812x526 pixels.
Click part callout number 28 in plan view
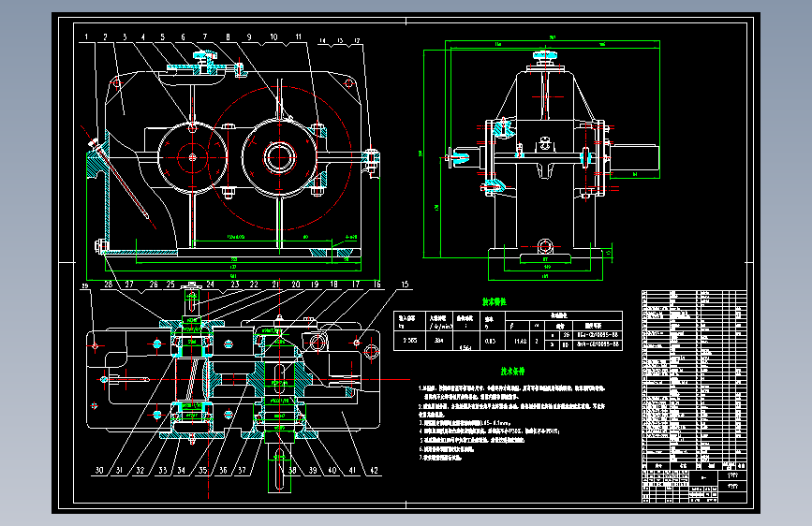[x=109, y=285]
